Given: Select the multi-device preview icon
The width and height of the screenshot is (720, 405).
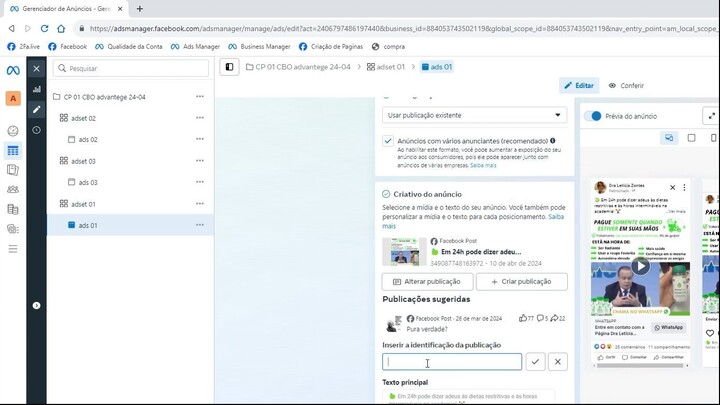Looking at the screenshot, I should click(669, 138).
